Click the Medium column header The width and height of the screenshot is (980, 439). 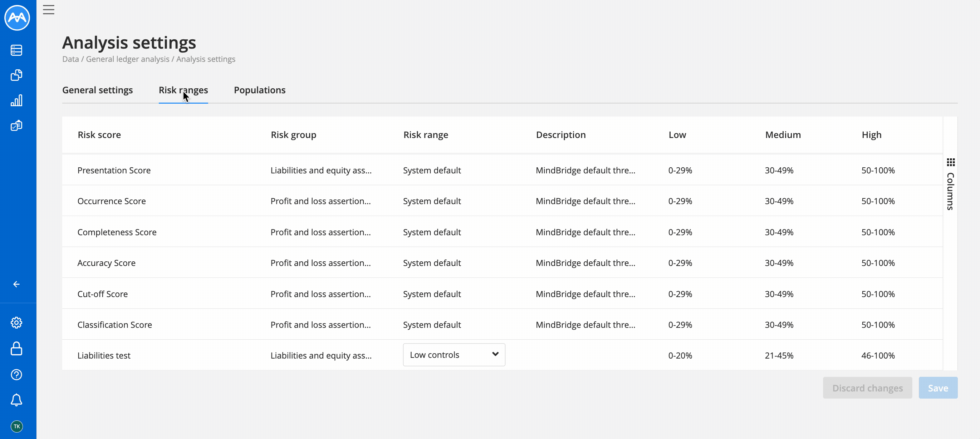click(x=783, y=135)
